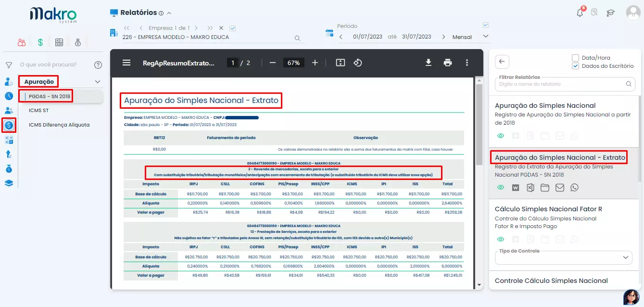Collapse the Relatórios header chevron

(x=169, y=13)
